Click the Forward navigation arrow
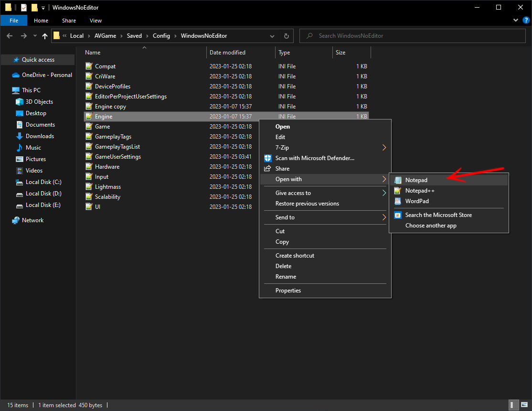 coord(23,36)
